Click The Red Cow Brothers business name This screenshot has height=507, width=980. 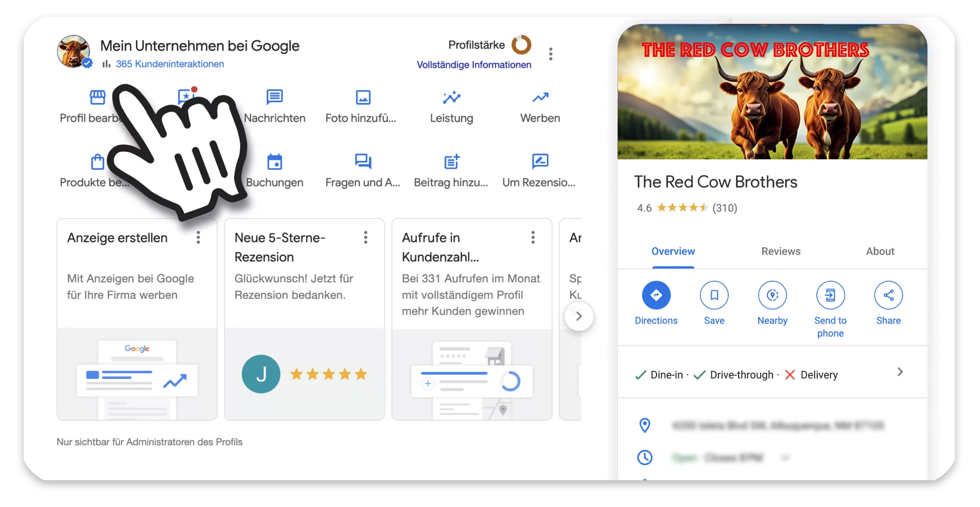pos(715,182)
